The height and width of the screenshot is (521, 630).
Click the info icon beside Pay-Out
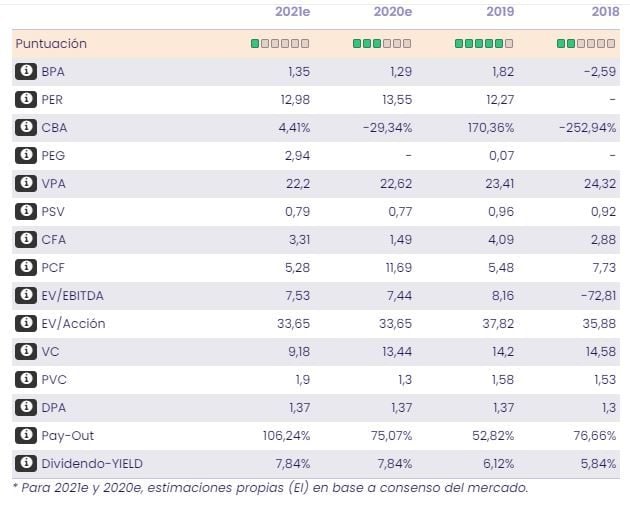(x=26, y=435)
